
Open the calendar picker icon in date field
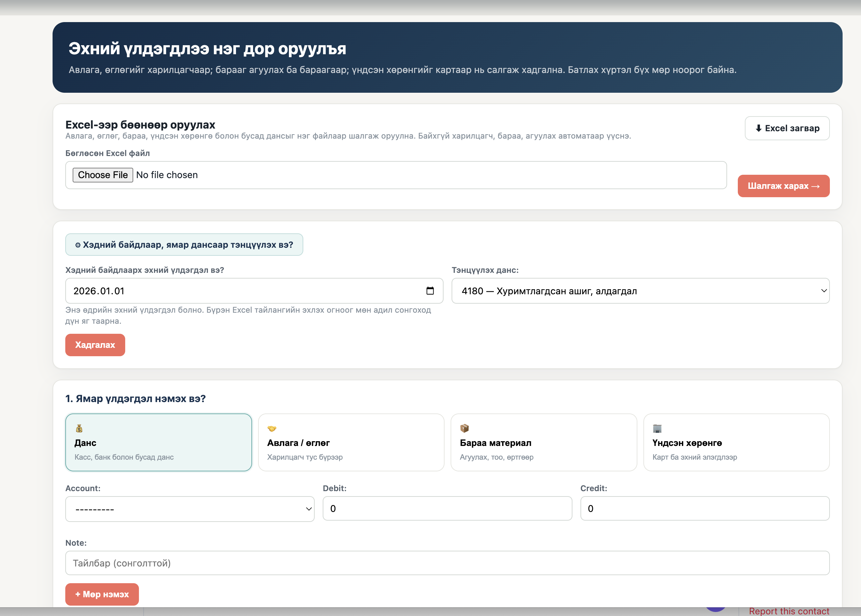pos(430,291)
